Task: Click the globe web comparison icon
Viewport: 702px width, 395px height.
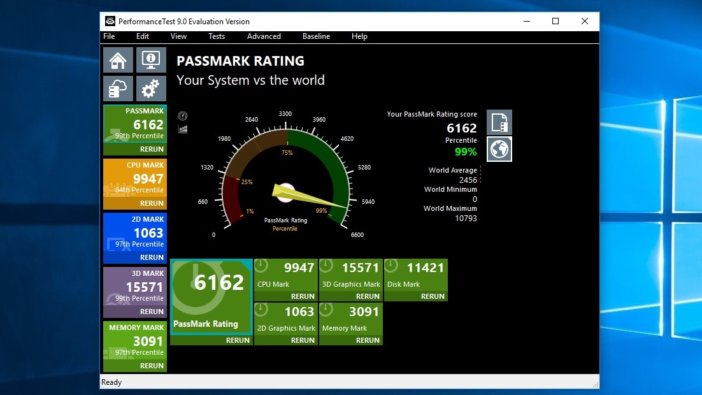Action: tap(499, 149)
